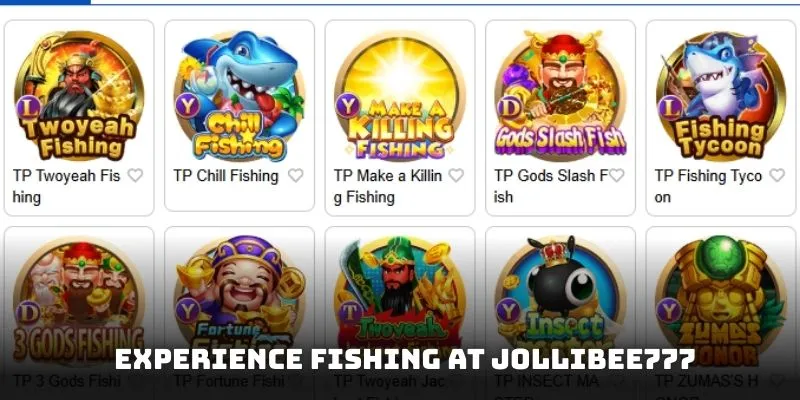
Task: Click the TP Twoyeah Fishing card label
Action: (x=66, y=186)
